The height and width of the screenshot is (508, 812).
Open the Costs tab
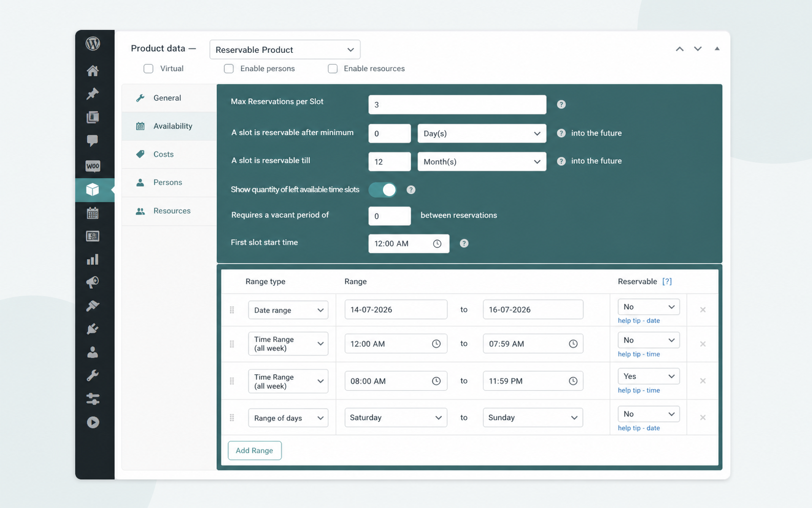[x=169, y=154]
